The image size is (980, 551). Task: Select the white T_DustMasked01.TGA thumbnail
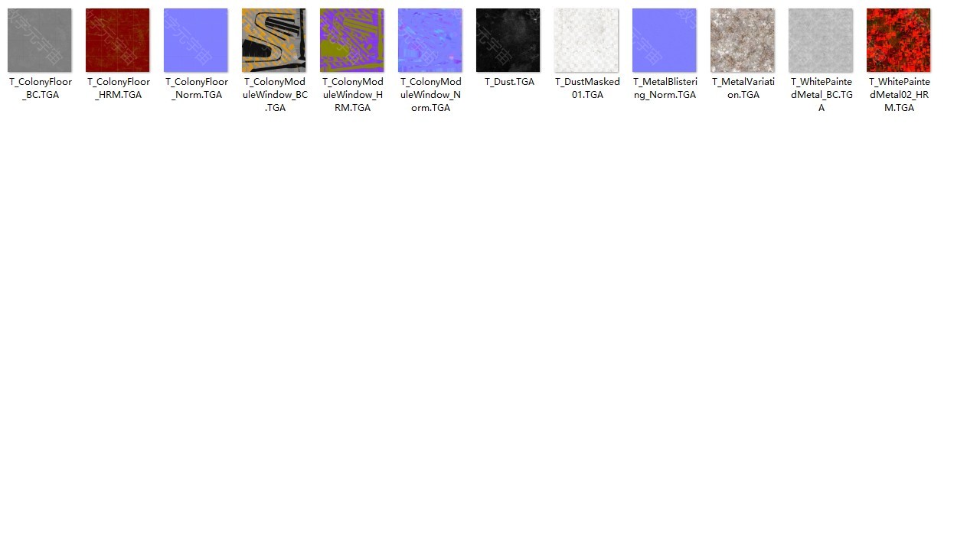(x=586, y=41)
